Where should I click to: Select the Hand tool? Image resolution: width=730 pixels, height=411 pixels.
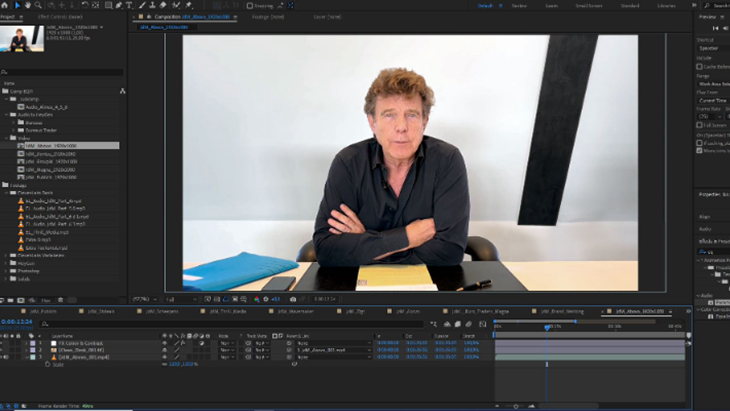point(28,5)
